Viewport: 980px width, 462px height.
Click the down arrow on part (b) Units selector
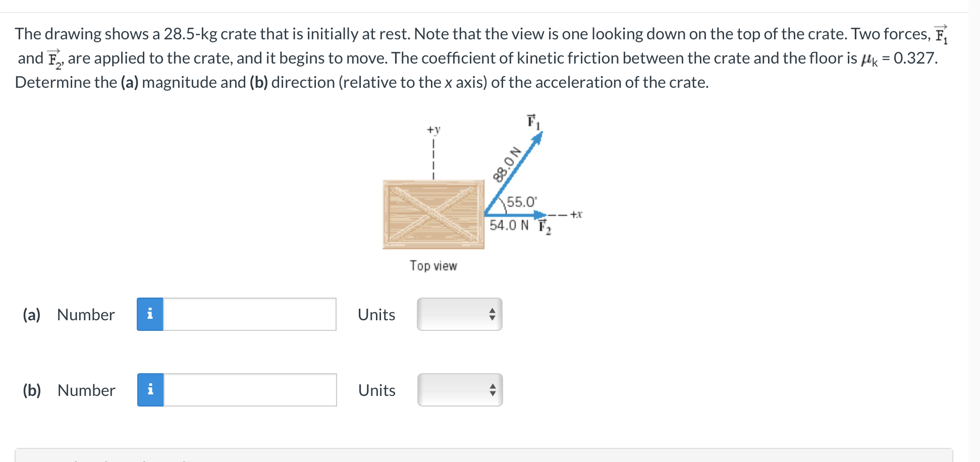coord(493,393)
